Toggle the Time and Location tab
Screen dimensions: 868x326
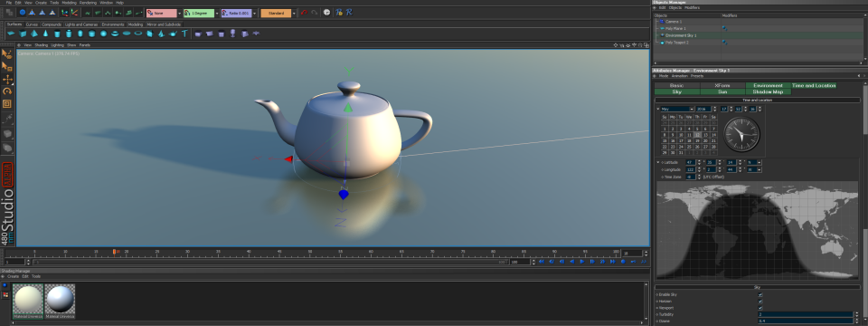click(813, 85)
